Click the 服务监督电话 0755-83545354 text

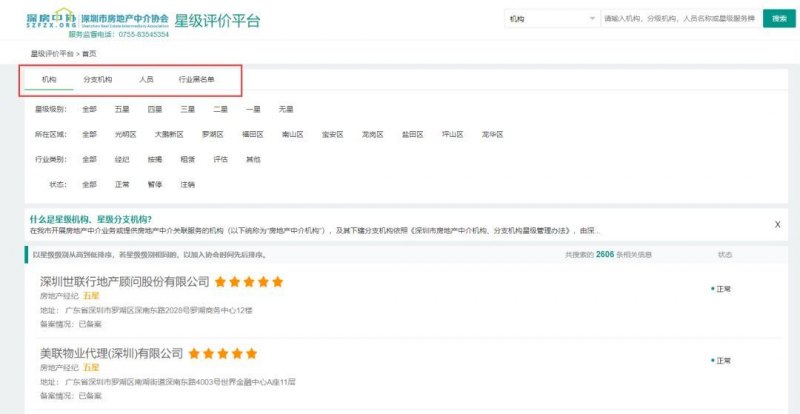(118, 35)
